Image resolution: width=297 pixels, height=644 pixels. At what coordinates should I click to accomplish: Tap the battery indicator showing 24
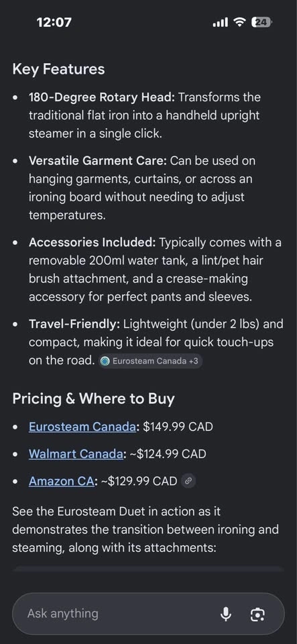263,22
